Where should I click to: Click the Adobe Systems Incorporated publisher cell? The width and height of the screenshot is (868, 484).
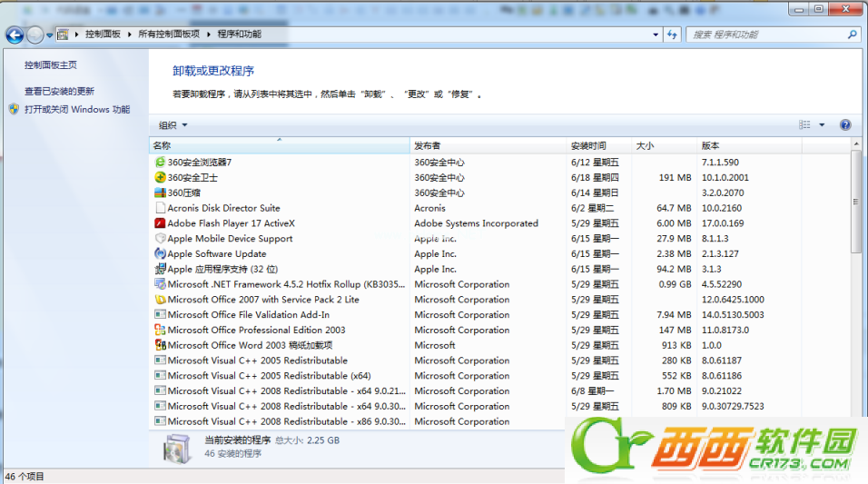(x=476, y=223)
